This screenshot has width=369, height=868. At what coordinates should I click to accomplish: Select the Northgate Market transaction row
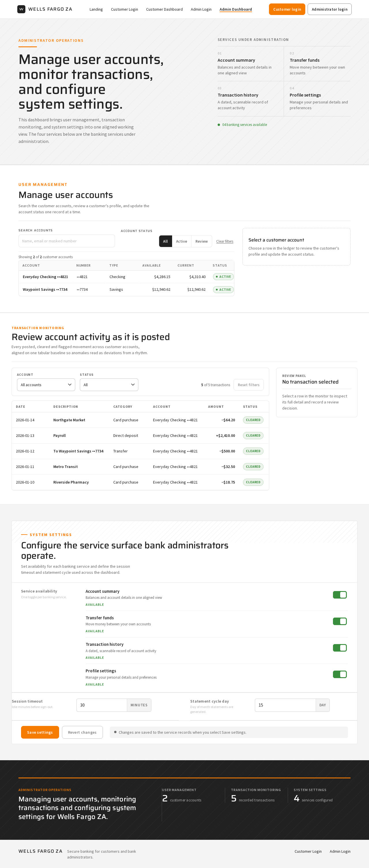tap(140, 420)
